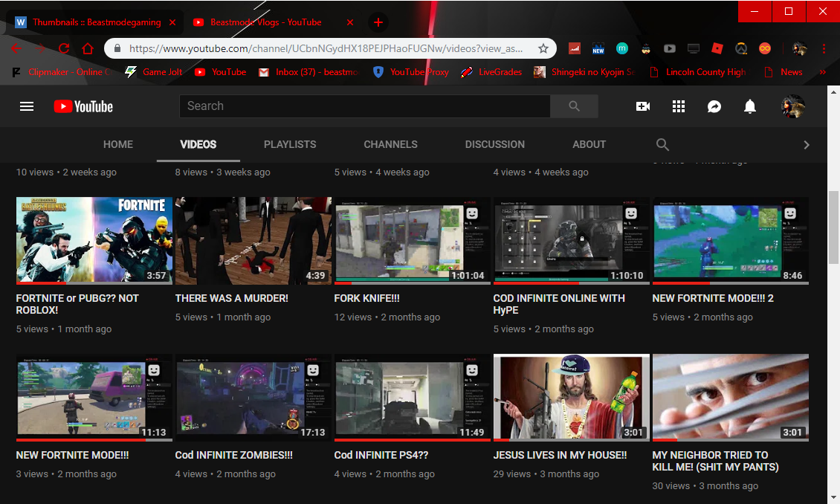This screenshot has width=840, height=504.
Task: Click the monitor screen extension icon
Action: [x=694, y=49]
